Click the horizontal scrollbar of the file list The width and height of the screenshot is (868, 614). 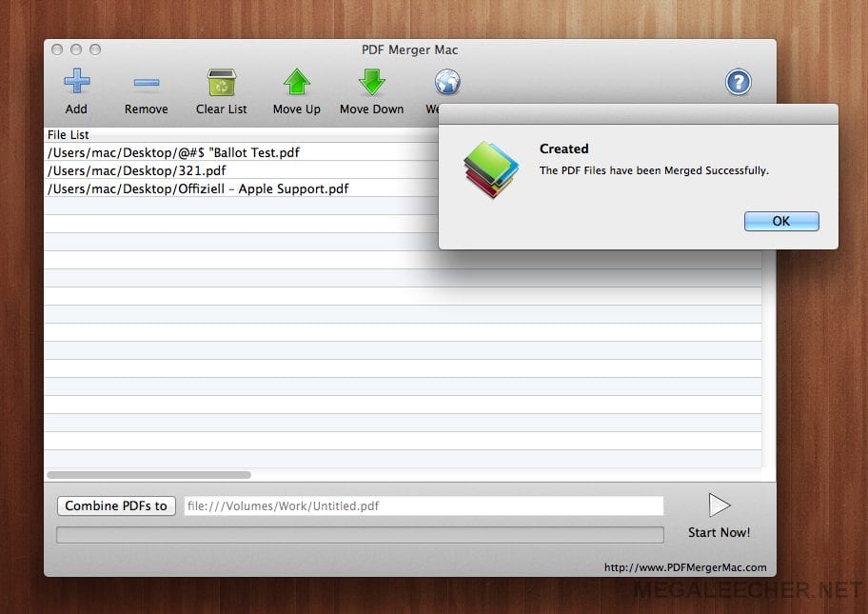click(x=148, y=474)
